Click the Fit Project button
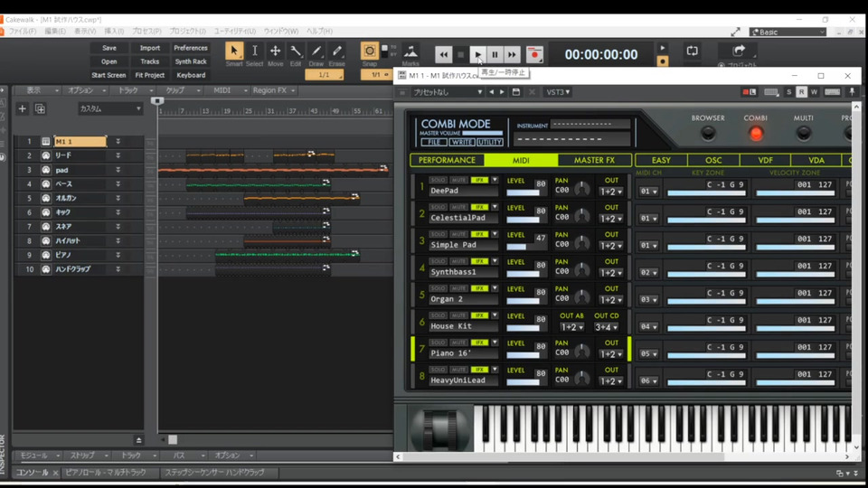 [x=149, y=75]
